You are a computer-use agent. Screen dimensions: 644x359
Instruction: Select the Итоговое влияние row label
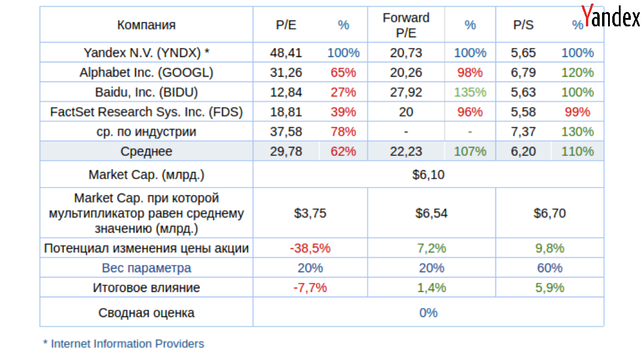pyautogui.click(x=146, y=288)
